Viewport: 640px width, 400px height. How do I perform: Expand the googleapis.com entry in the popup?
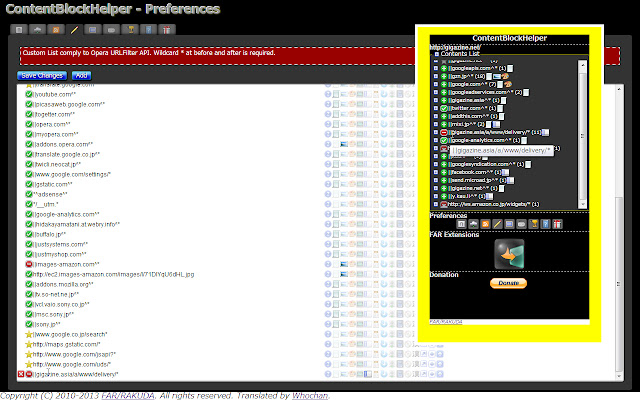pyautogui.click(x=436, y=68)
